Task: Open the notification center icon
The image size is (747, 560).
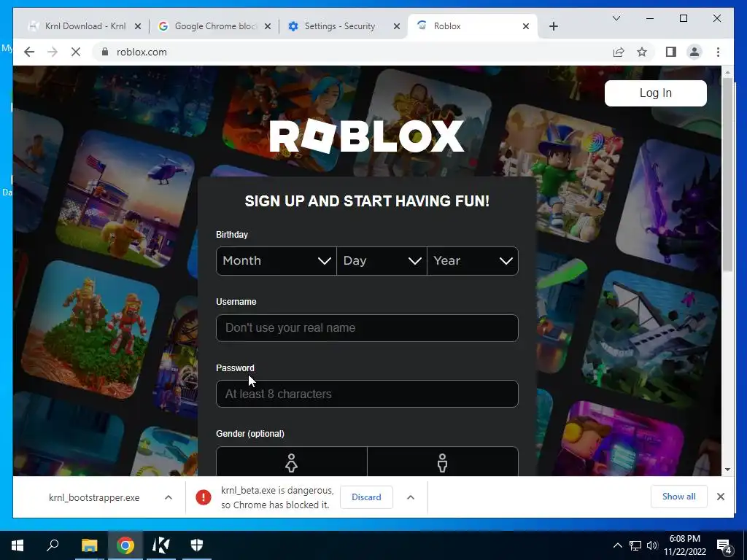Action: (x=724, y=546)
